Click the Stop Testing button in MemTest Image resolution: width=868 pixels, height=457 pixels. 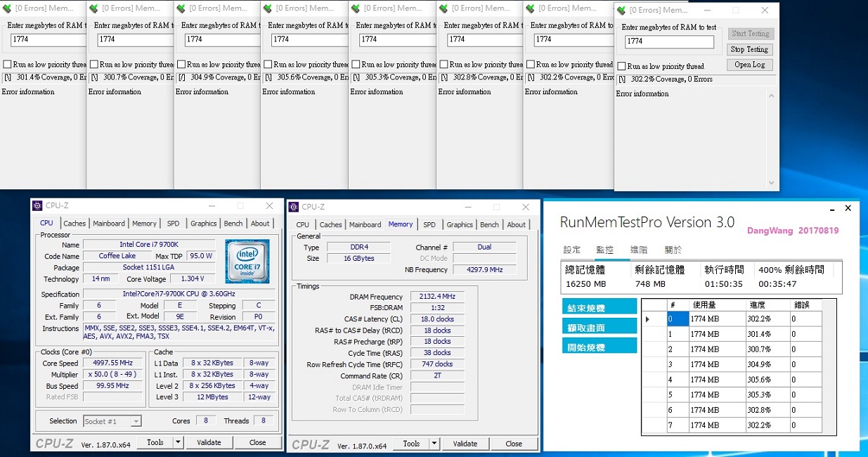749,49
